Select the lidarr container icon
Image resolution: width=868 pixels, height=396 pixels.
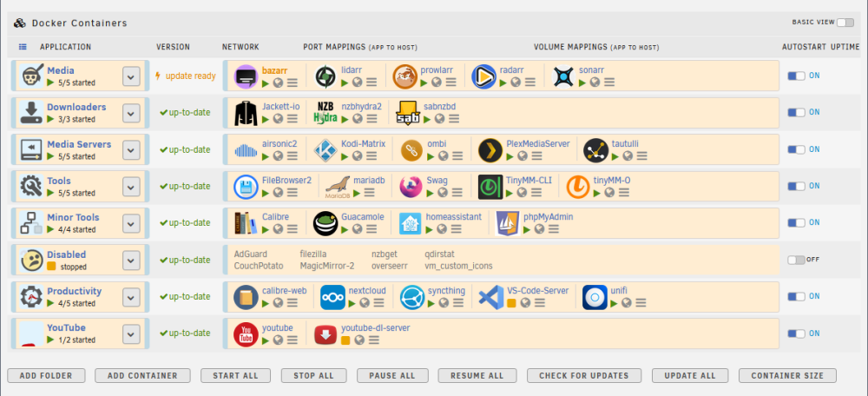coord(325,76)
